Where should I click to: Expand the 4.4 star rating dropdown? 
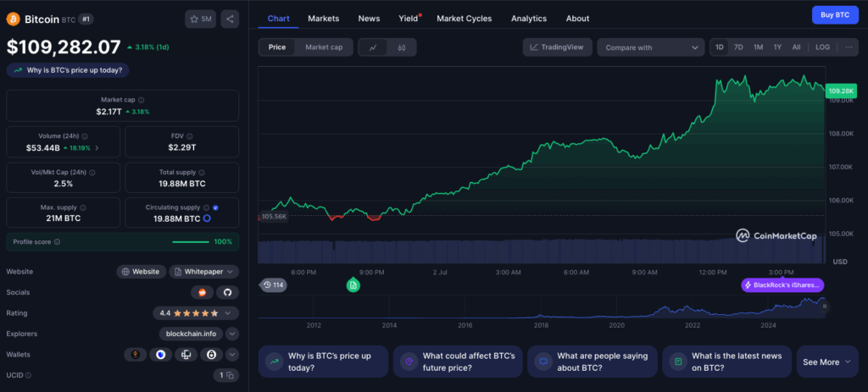[x=196, y=313]
